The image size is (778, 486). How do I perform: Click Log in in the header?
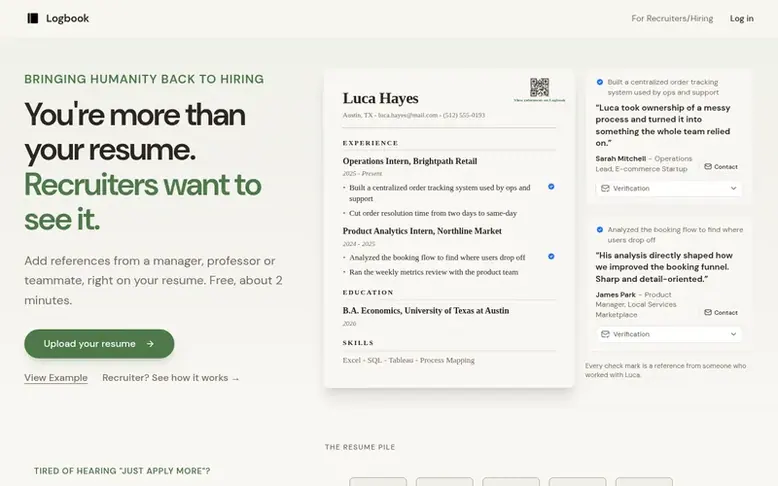[x=741, y=18]
